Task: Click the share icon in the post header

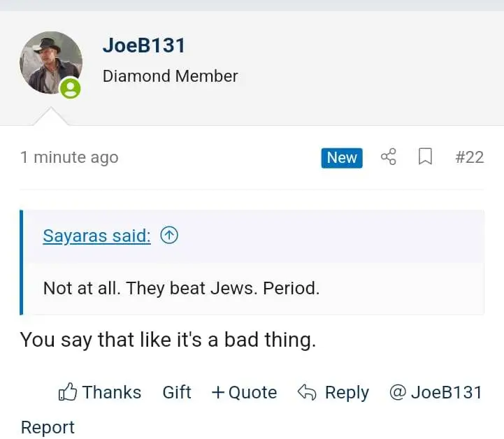Action: tap(389, 157)
